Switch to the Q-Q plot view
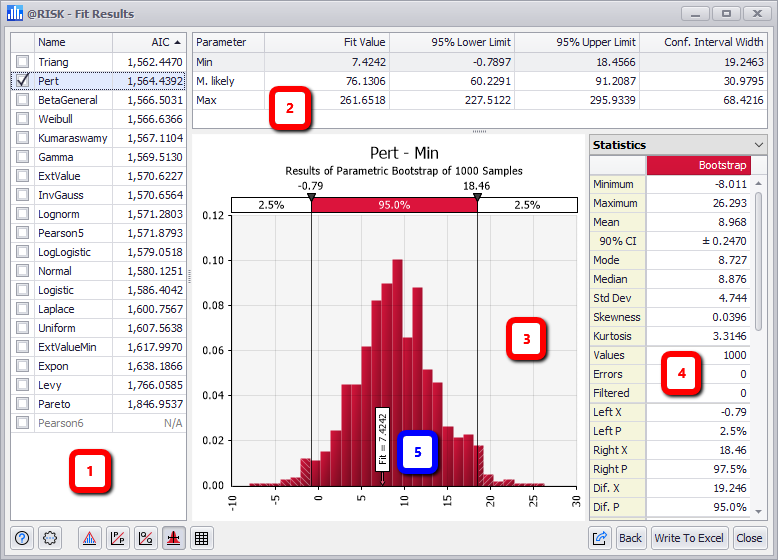The height and width of the screenshot is (560, 778). point(146,538)
